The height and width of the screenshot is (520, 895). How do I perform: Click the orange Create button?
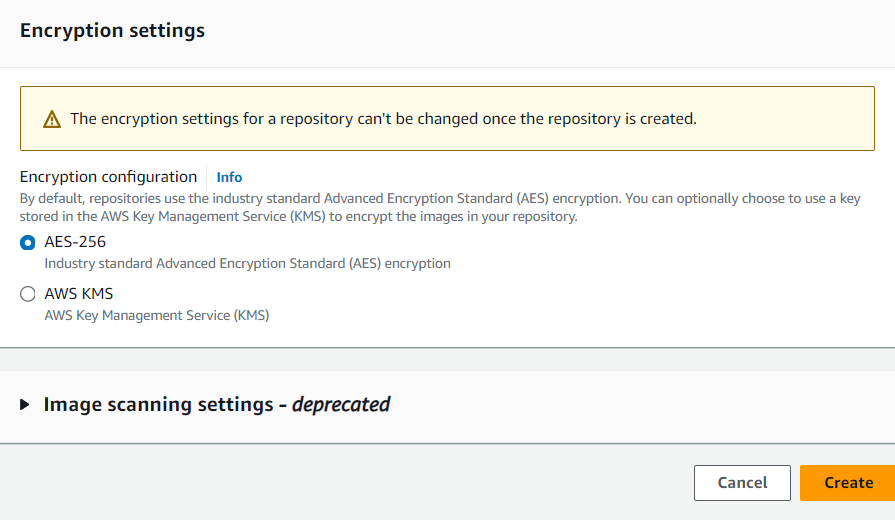click(x=847, y=482)
